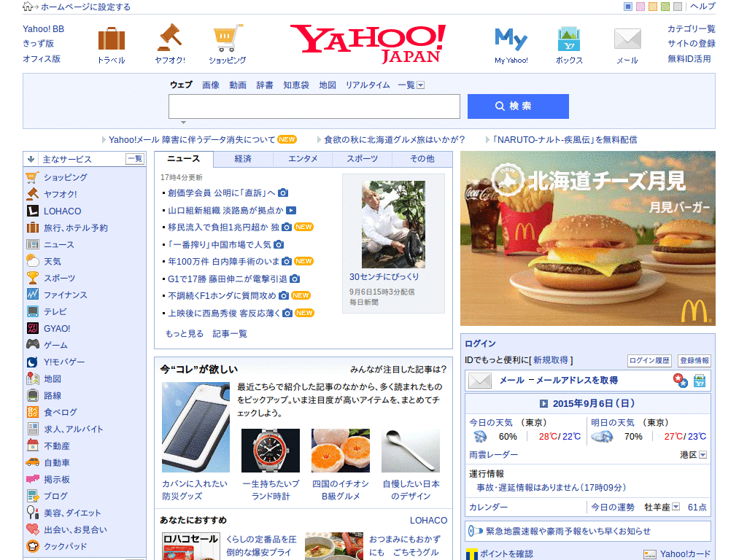747x560 pixels.
Task: Open the Mail envelope icon in header
Action: (627, 39)
